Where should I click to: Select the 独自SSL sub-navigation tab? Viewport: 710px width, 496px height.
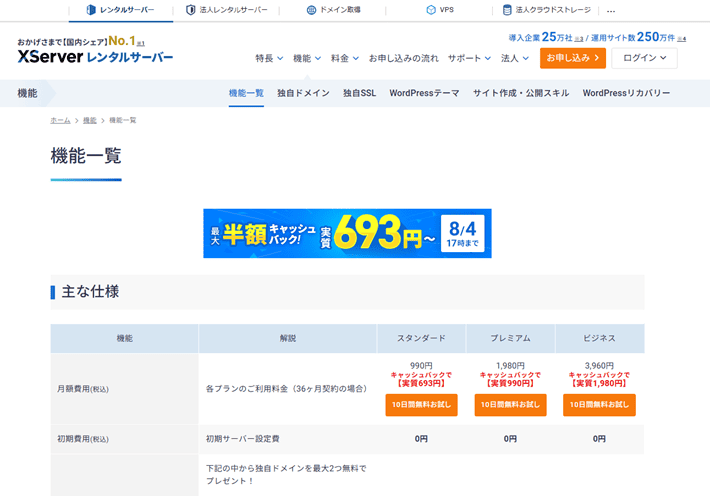pos(360,93)
